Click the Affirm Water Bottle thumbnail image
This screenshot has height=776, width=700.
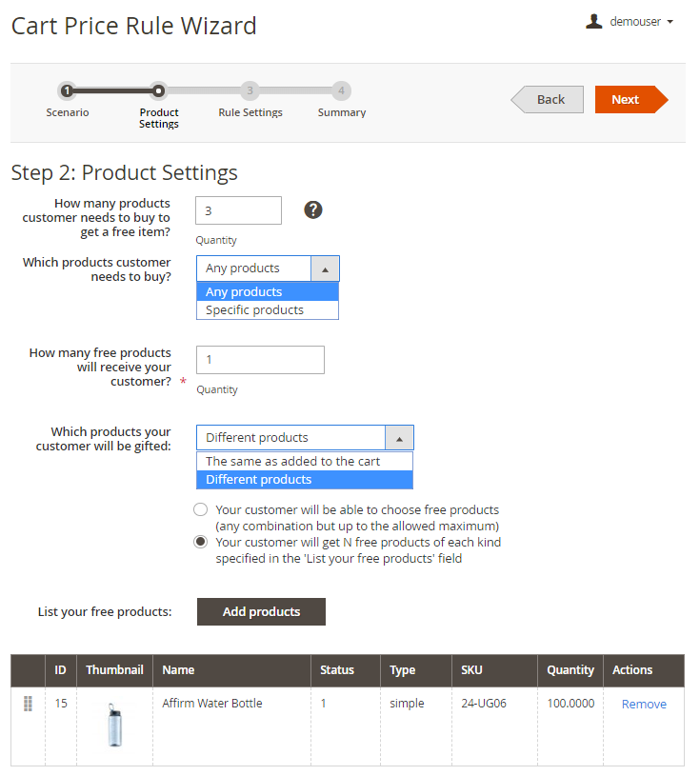114,725
